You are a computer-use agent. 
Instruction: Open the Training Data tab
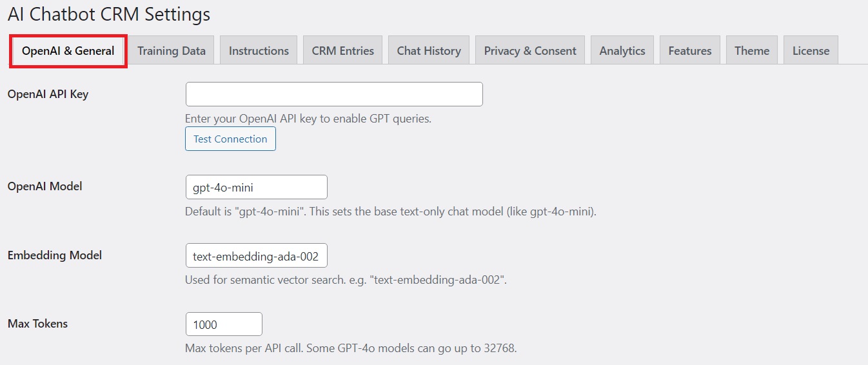[x=172, y=51]
